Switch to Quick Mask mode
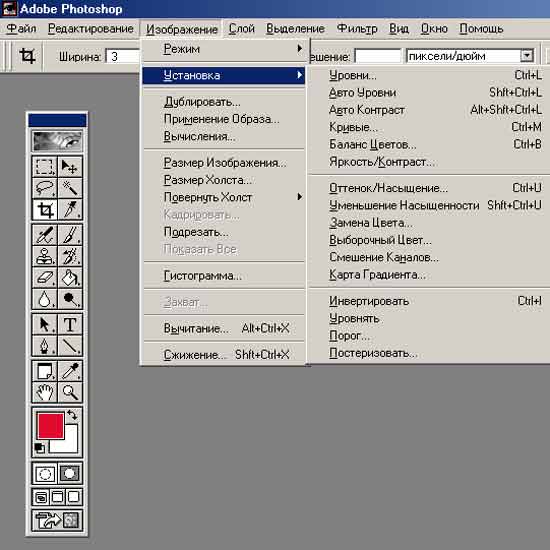Screen dimensions: 550x550 tap(70, 474)
